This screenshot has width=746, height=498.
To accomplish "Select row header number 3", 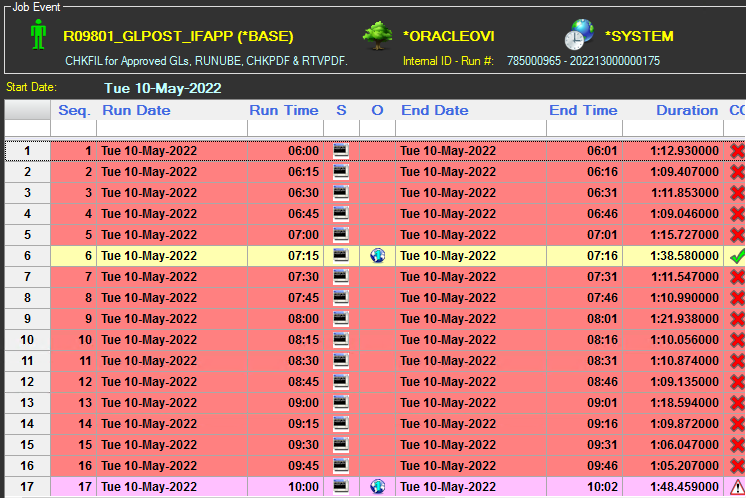I will pos(27,193).
